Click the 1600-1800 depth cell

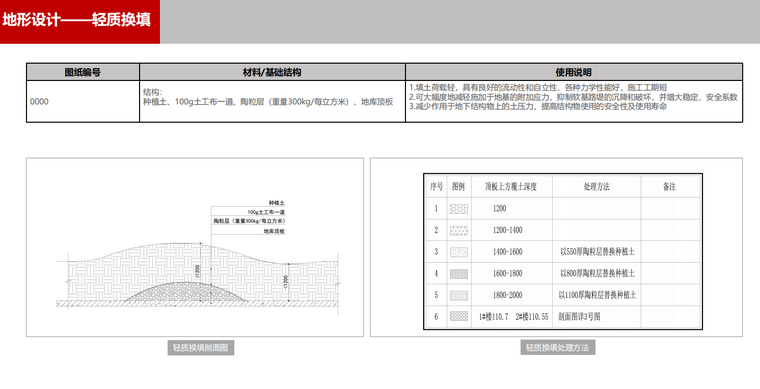pos(507,274)
